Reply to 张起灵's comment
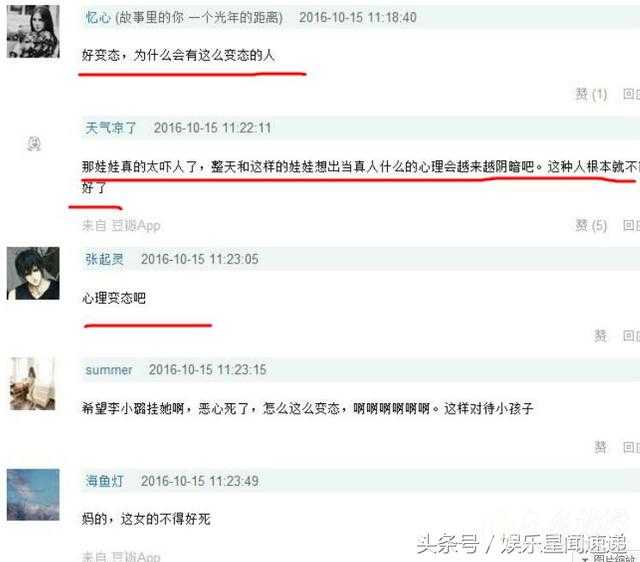 [631, 336]
